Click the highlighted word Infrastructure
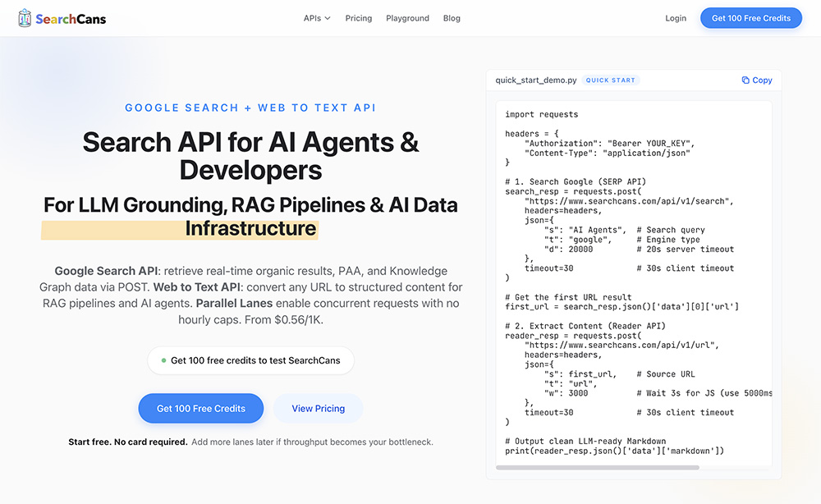The width and height of the screenshot is (821, 504). tap(250, 229)
